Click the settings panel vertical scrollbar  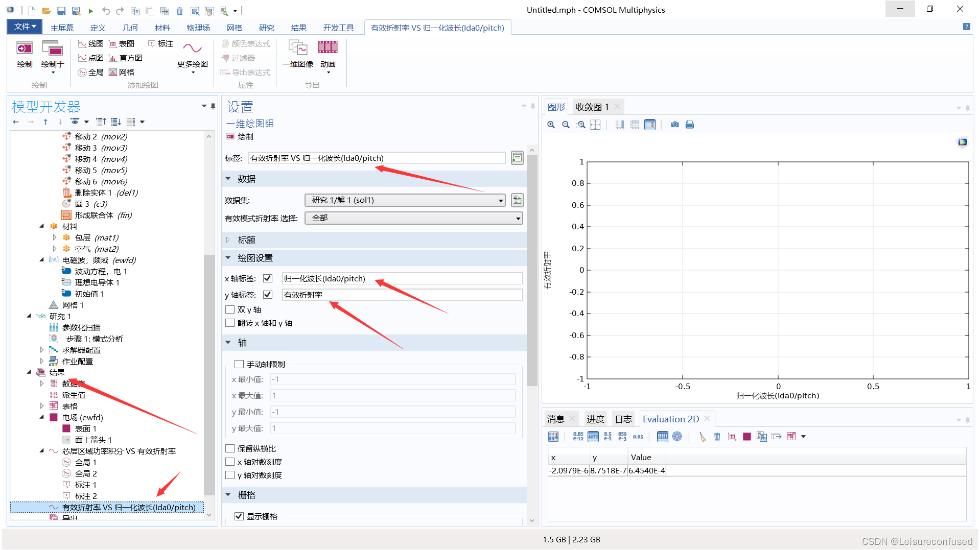(x=532, y=271)
